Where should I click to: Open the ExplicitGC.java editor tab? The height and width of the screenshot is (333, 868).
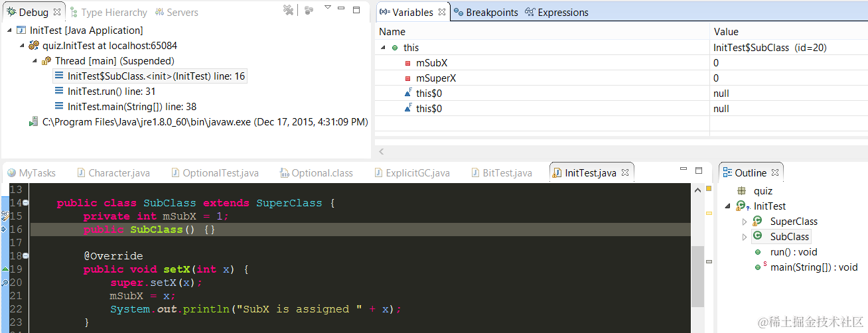click(x=412, y=172)
